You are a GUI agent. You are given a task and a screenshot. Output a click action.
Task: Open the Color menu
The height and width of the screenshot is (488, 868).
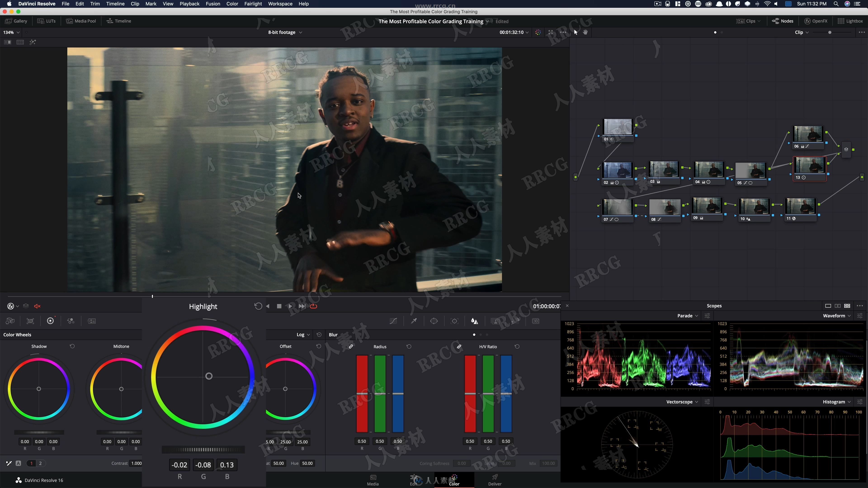tap(232, 4)
